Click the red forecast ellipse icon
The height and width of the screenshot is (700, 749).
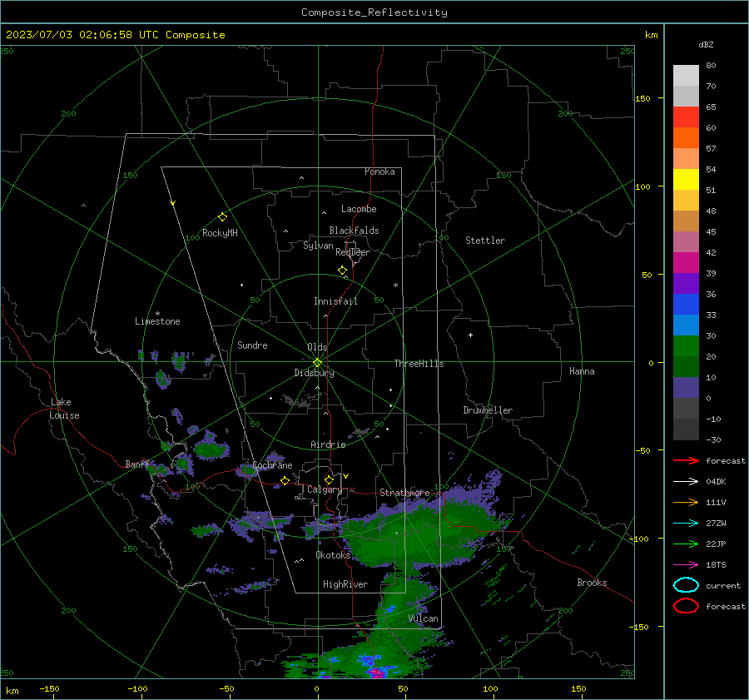(x=686, y=606)
